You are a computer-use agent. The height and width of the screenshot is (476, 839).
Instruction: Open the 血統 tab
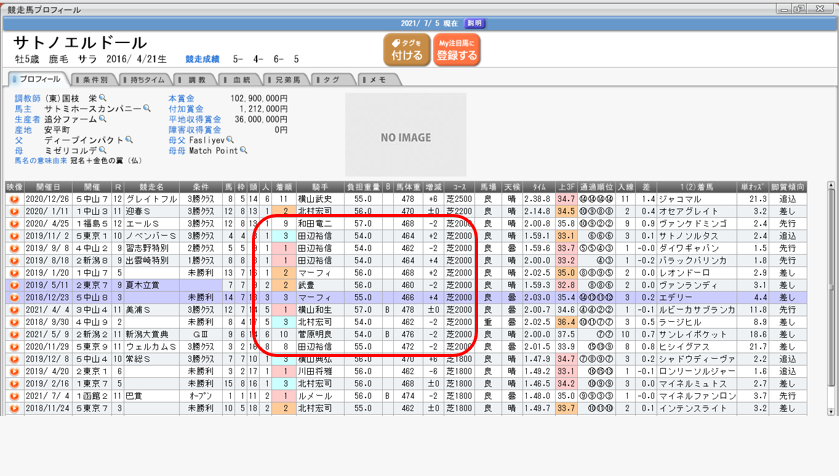point(241,79)
